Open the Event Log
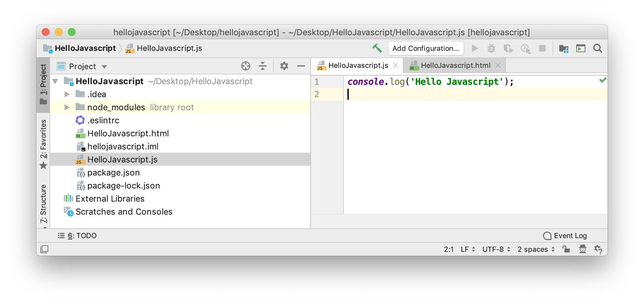Screen dimensions: 644x304 click(565, 236)
